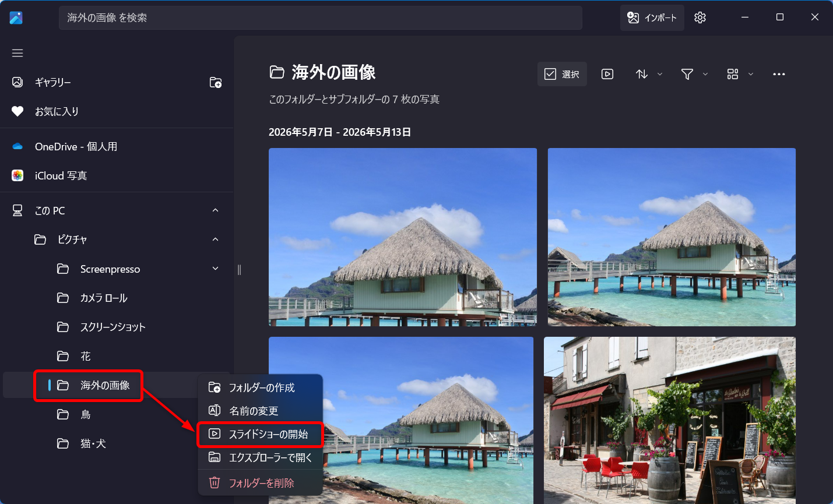Click the 海外の画像 を検索 search box
833x504 pixels.
[x=321, y=17]
